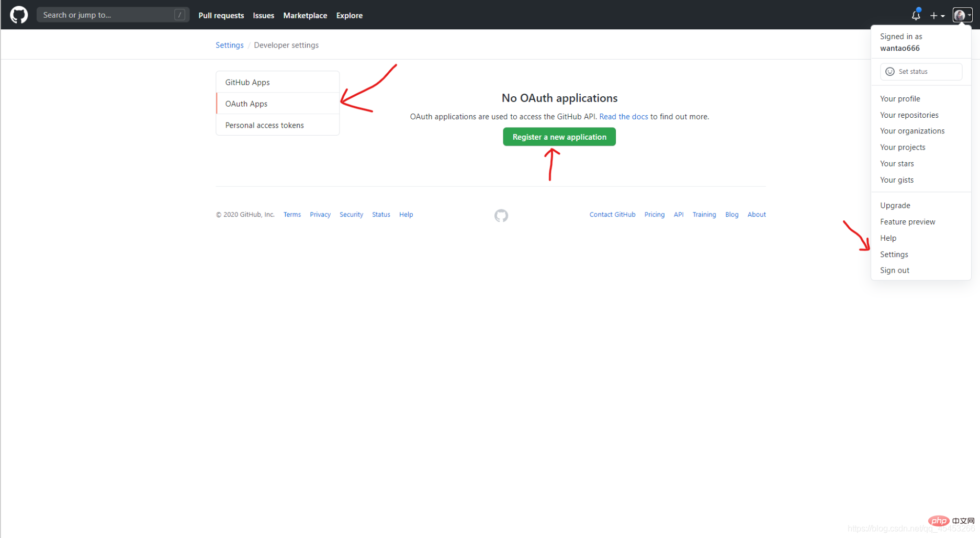Viewport: 980px width, 538px height.
Task: Open Pricing footer link
Action: (655, 215)
